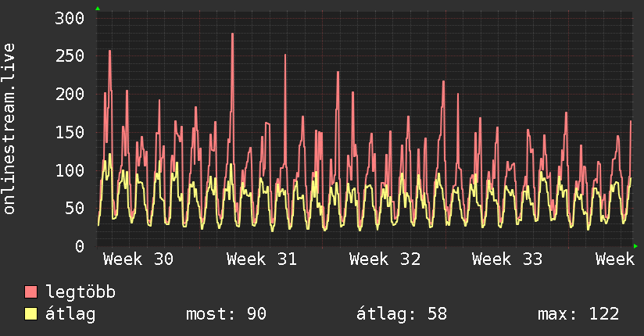
Task: Click the 300 y-axis value
Action: 70,18
